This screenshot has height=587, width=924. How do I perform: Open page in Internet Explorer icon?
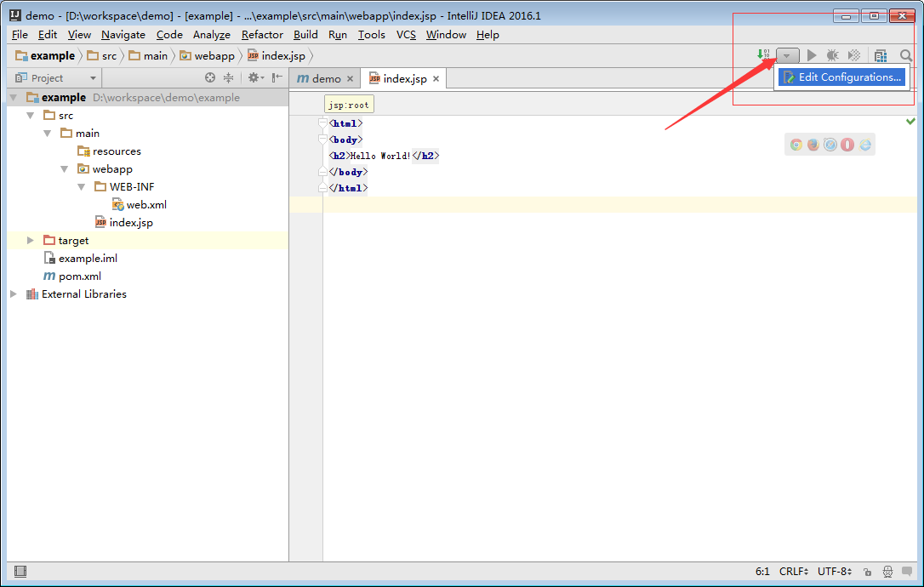[865, 145]
